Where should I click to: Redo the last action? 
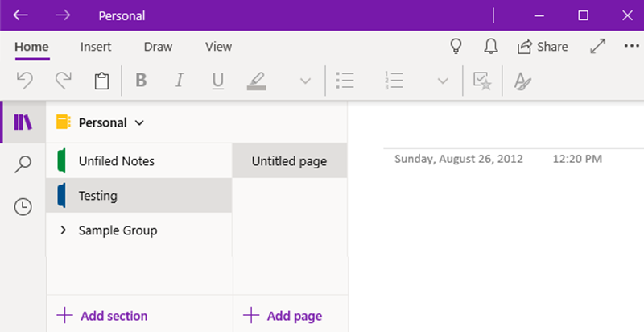tap(64, 81)
